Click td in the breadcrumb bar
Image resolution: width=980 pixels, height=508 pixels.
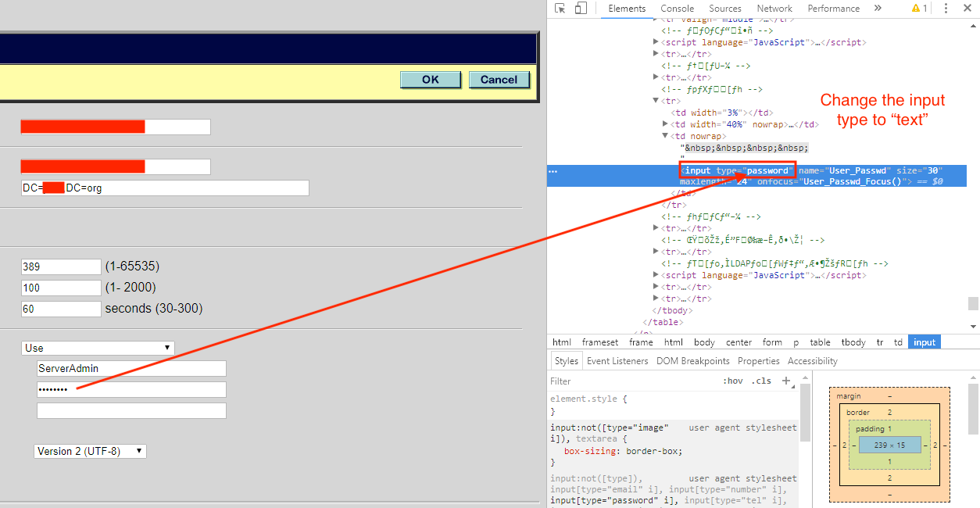899,342
